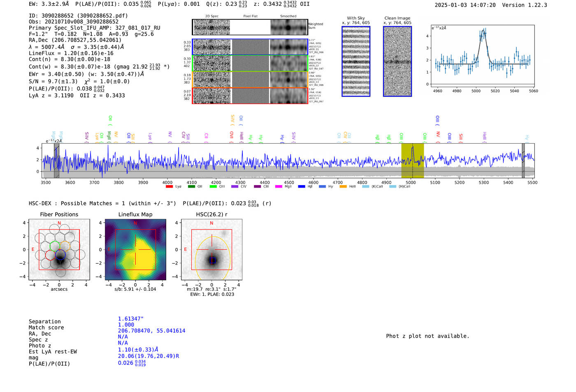This screenshot has height=392, width=576.
Task: Click the red Lyα legend swatch
Action: click(x=169, y=187)
